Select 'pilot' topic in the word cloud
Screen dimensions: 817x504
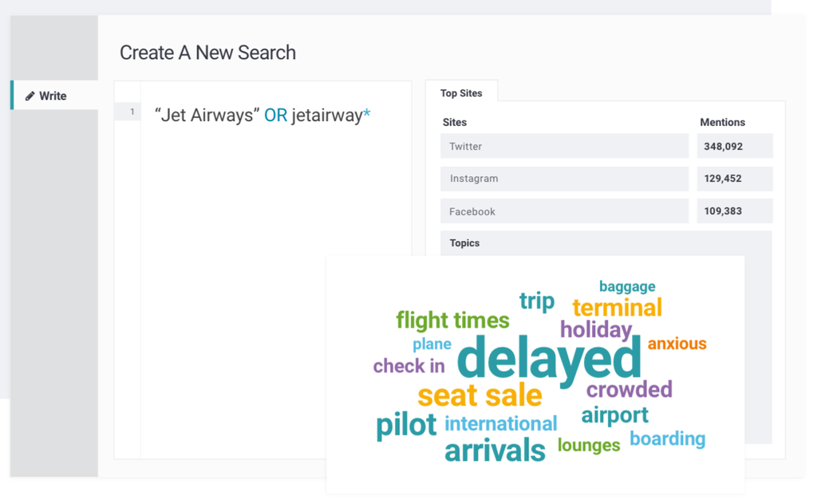[406, 424]
